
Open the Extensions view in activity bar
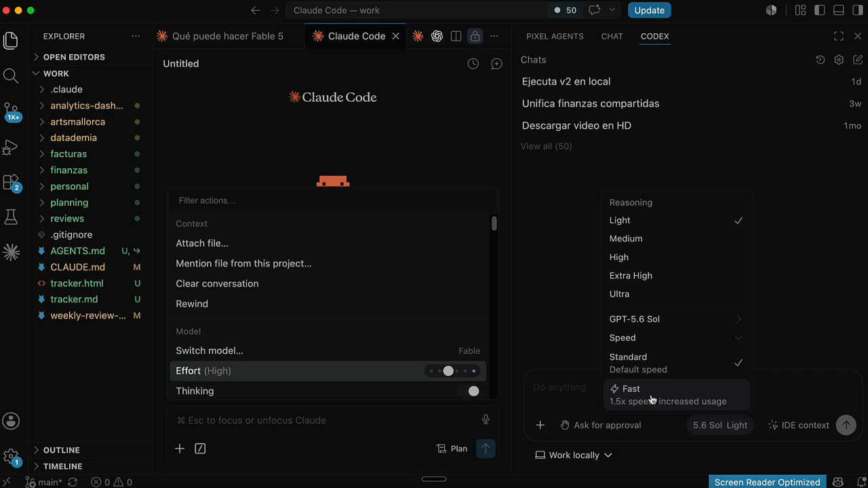(x=12, y=182)
